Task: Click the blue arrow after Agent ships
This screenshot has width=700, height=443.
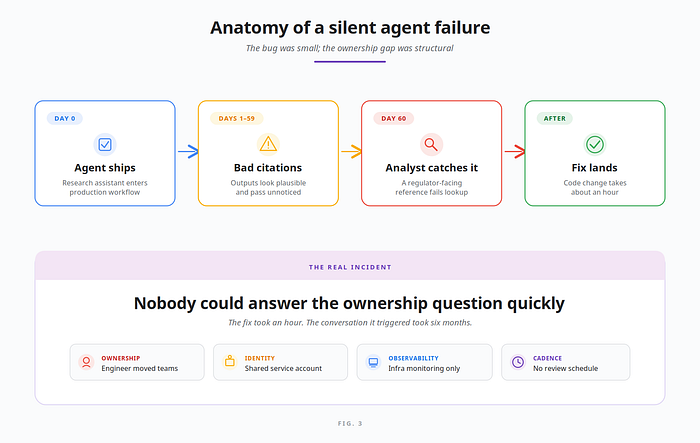Action: [x=188, y=151]
